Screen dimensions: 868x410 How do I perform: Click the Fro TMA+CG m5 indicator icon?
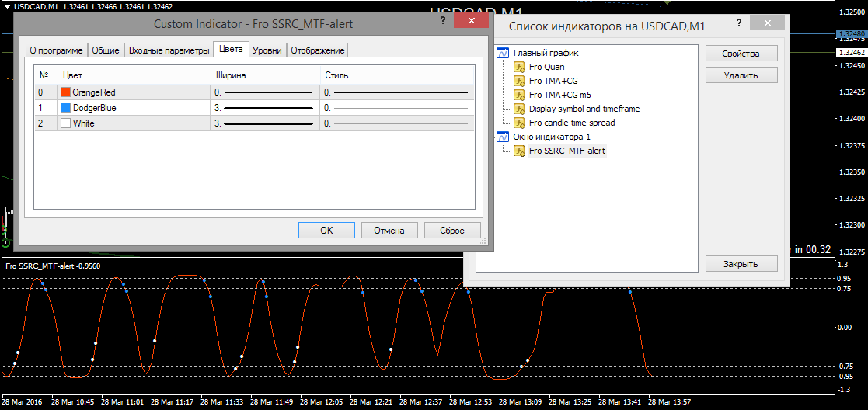point(519,95)
